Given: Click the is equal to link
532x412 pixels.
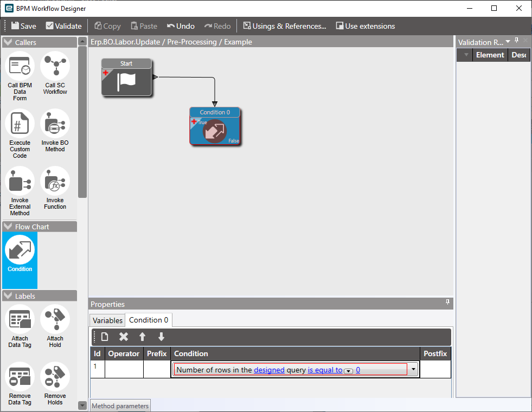Looking at the screenshot, I should tap(325, 370).
